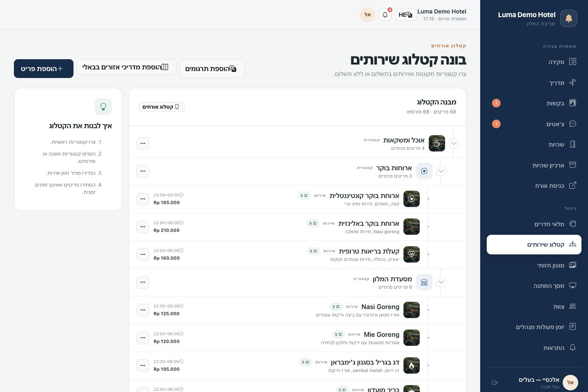
Task: Click the הוספת תרגומים button
Action: pyautogui.click(x=212, y=69)
